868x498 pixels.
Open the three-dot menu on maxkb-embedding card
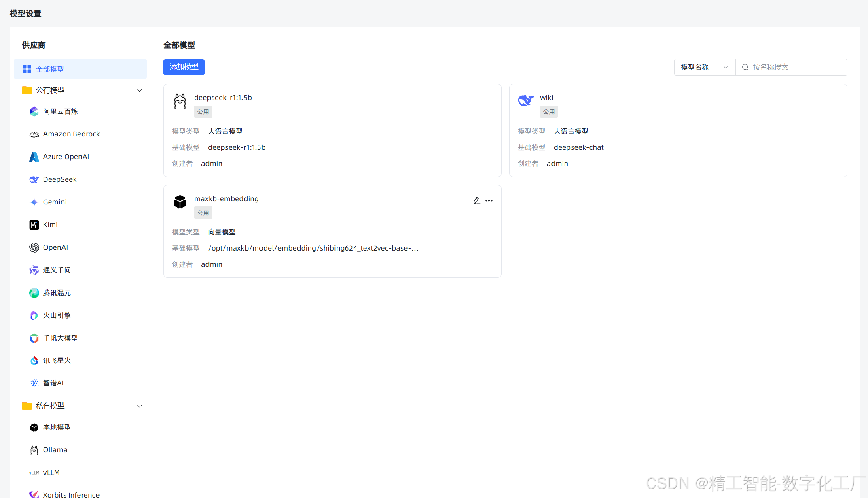pos(489,200)
